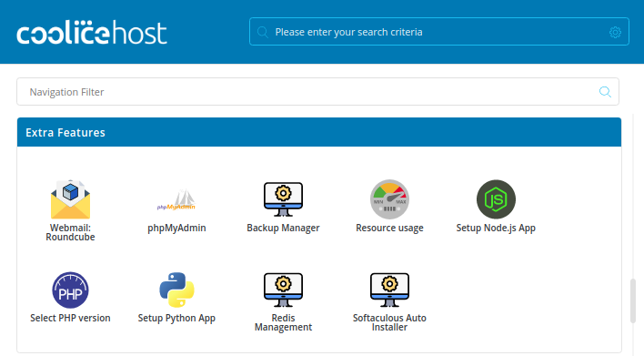Open the Webmail Roundcube envelope icon
Viewport: 644px width, 356px height.
[x=70, y=199]
